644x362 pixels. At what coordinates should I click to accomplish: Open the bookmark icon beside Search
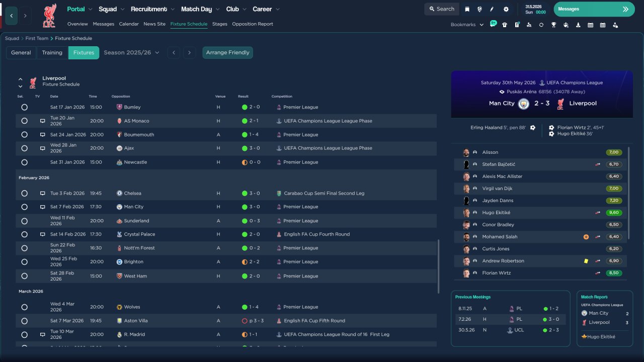point(467,9)
